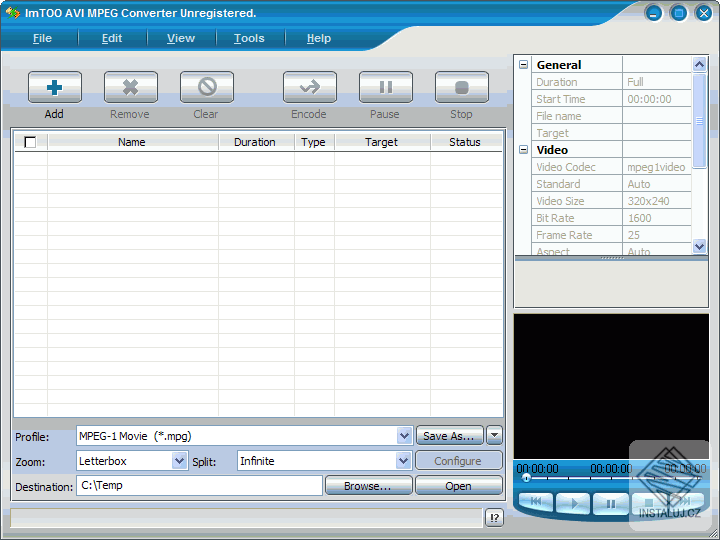
Task: Click the File name property row
Action: pyautogui.click(x=611, y=116)
